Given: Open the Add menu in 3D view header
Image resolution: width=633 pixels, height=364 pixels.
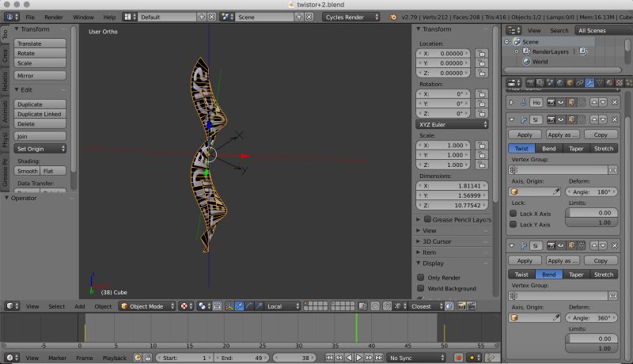Looking at the screenshot, I should coord(80,306).
